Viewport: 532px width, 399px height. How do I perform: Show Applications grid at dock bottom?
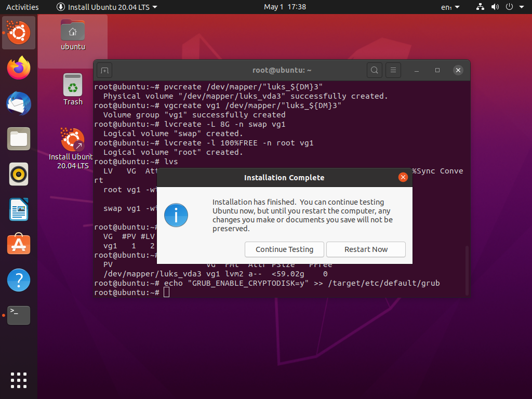point(19,380)
